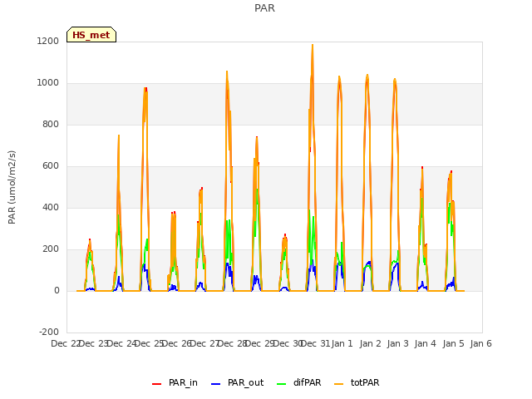Click the blue PAR_out curve on Jan 2
Viewport: 532px width, 399px height.
(368, 263)
